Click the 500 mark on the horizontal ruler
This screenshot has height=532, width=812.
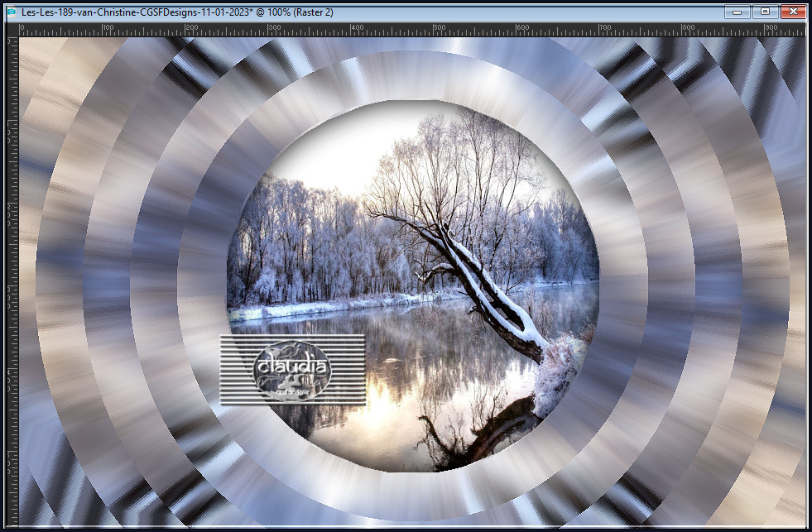pos(440,27)
